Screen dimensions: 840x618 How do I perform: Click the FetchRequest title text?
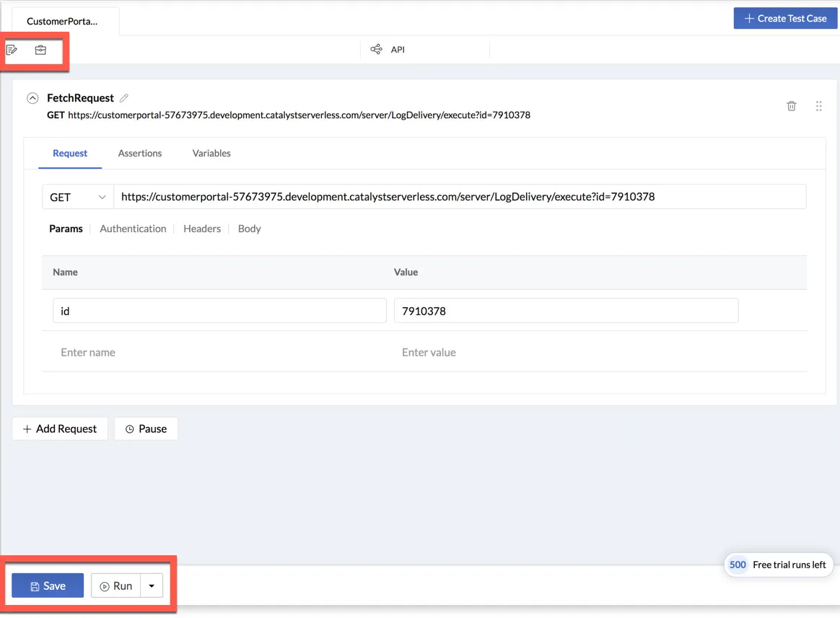click(x=80, y=98)
